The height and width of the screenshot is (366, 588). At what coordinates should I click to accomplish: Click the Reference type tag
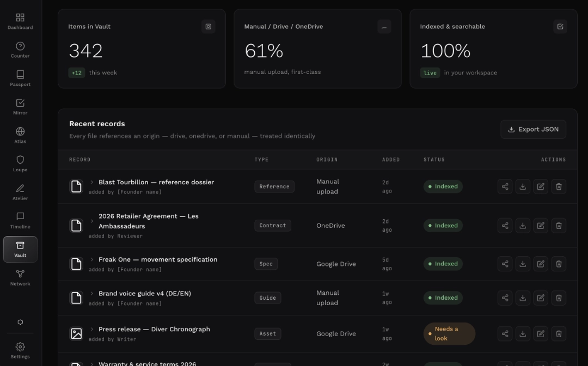point(274,187)
